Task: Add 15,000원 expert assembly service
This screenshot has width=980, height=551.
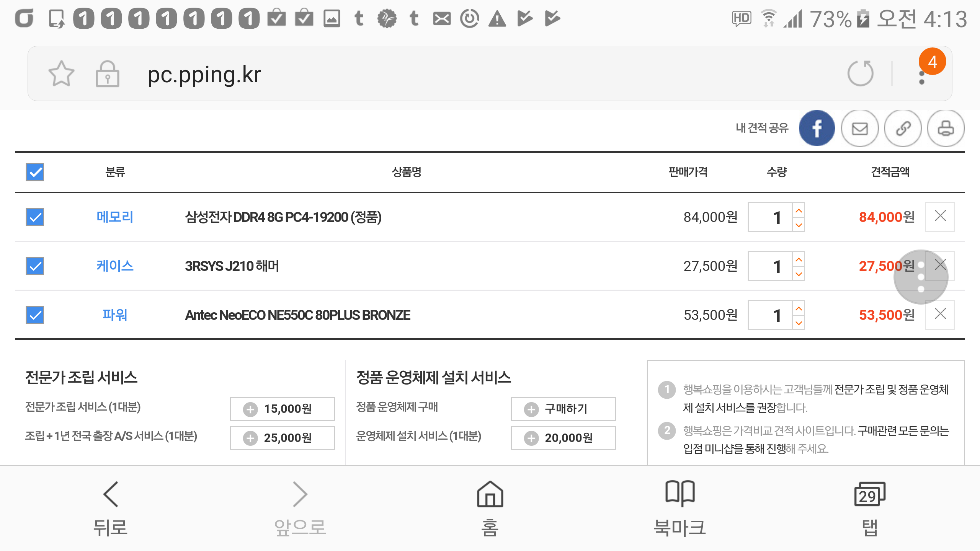Action: (x=282, y=409)
